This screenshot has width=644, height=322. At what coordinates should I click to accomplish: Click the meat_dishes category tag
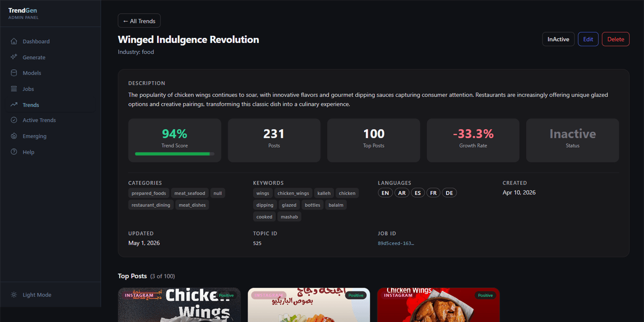192,205
